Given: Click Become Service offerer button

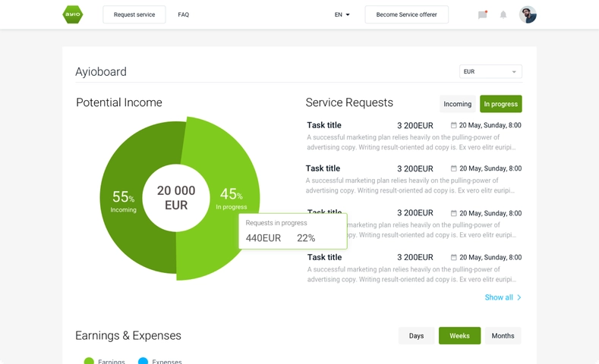Looking at the screenshot, I should coord(406,14).
